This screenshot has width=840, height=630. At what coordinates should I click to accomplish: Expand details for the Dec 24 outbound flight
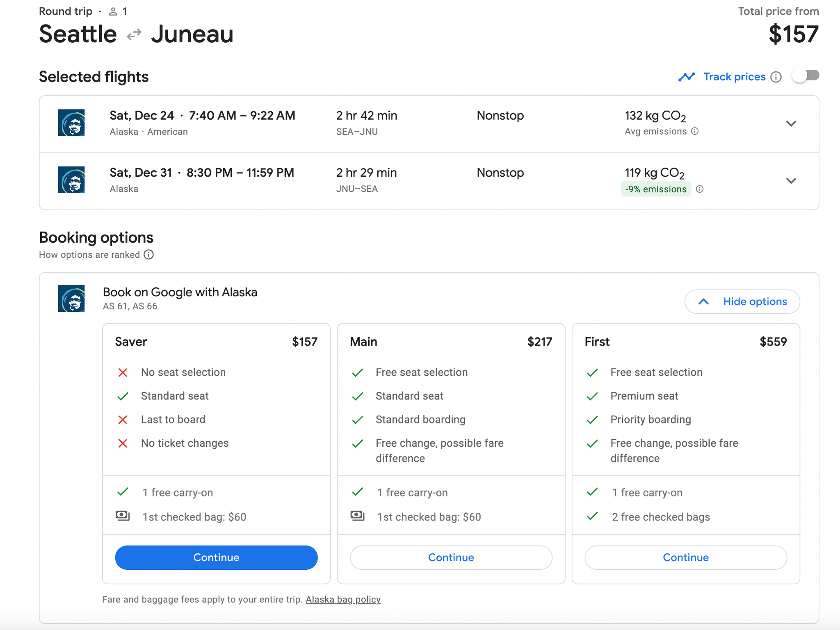tap(791, 123)
